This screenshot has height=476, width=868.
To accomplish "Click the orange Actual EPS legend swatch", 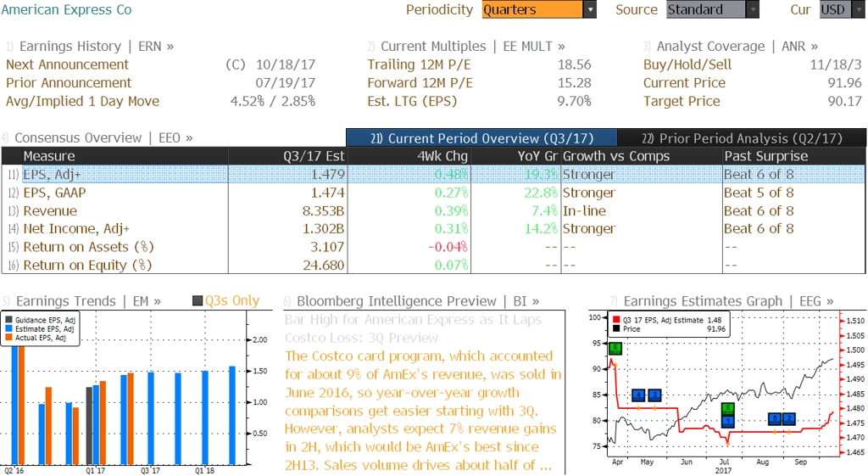I will (x=8, y=338).
